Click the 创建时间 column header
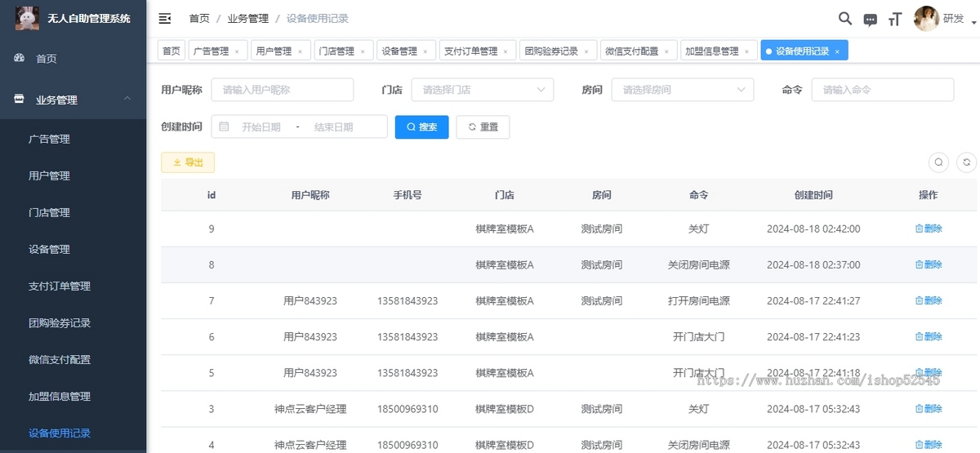Screen dimensions: 980x453 [813, 195]
